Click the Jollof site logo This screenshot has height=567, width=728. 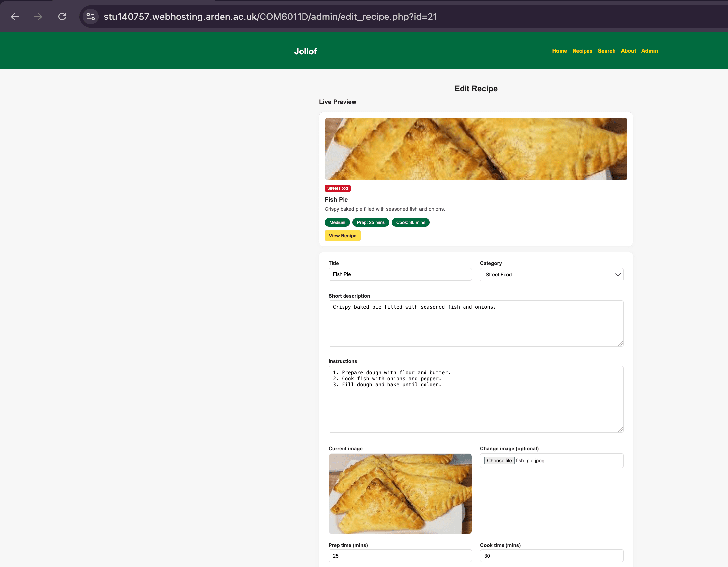click(x=305, y=51)
